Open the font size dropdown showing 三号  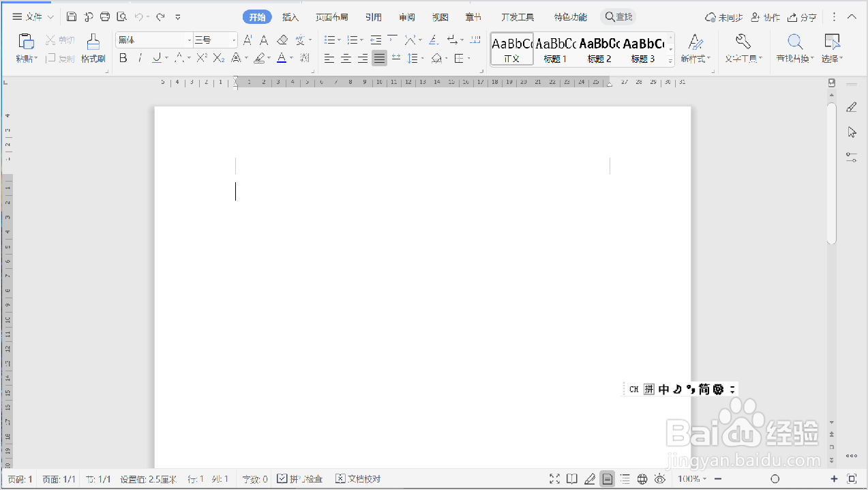click(234, 40)
